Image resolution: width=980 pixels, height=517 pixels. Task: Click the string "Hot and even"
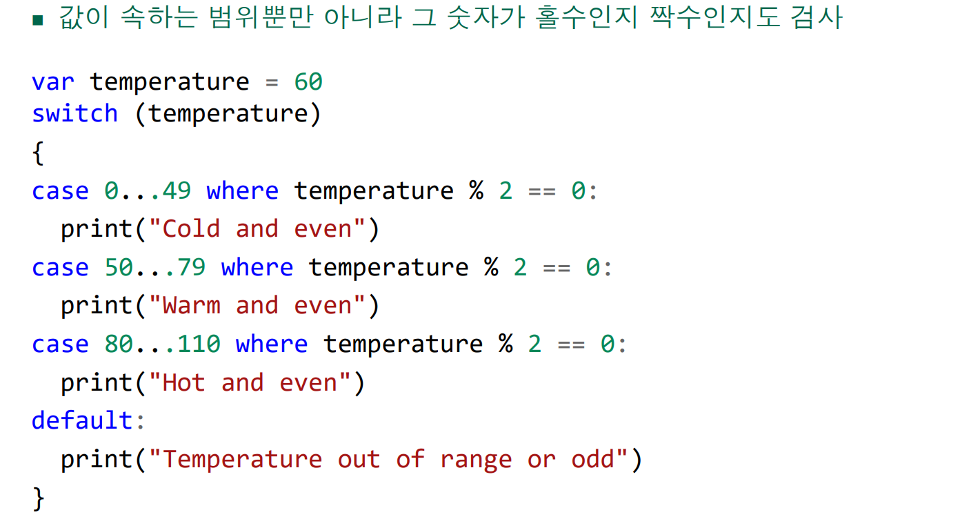point(250,382)
